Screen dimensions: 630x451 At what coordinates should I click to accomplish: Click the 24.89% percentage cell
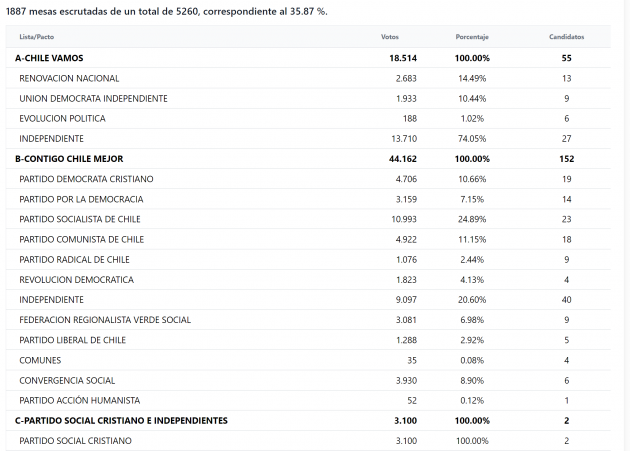[x=472, y=219]
